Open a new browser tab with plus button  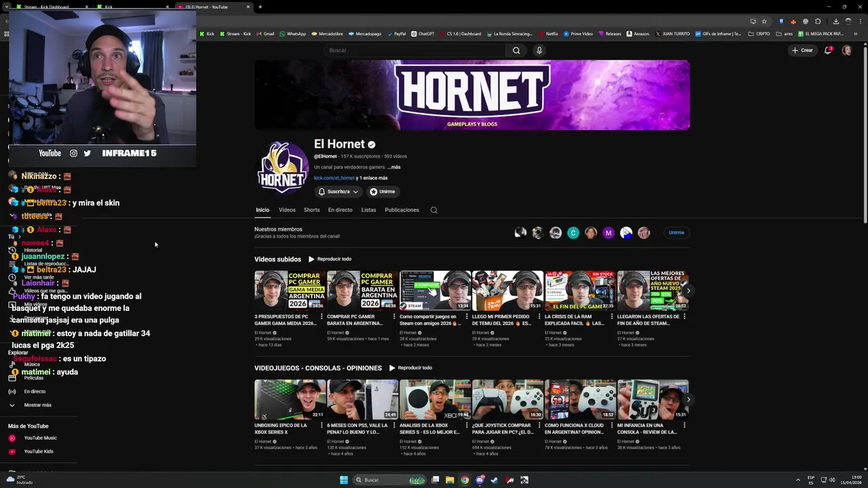click(260, 7)
